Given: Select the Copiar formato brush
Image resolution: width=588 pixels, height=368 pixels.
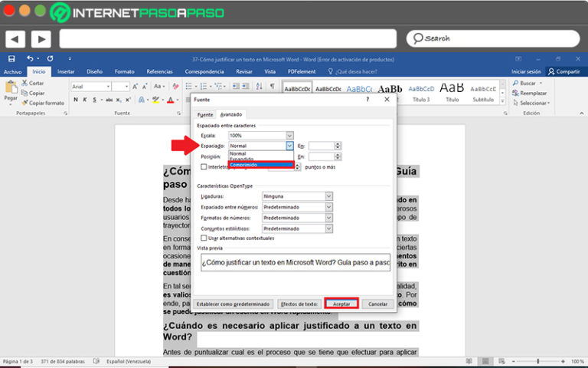Looking at the screenshot, I should tap(25, 102).
